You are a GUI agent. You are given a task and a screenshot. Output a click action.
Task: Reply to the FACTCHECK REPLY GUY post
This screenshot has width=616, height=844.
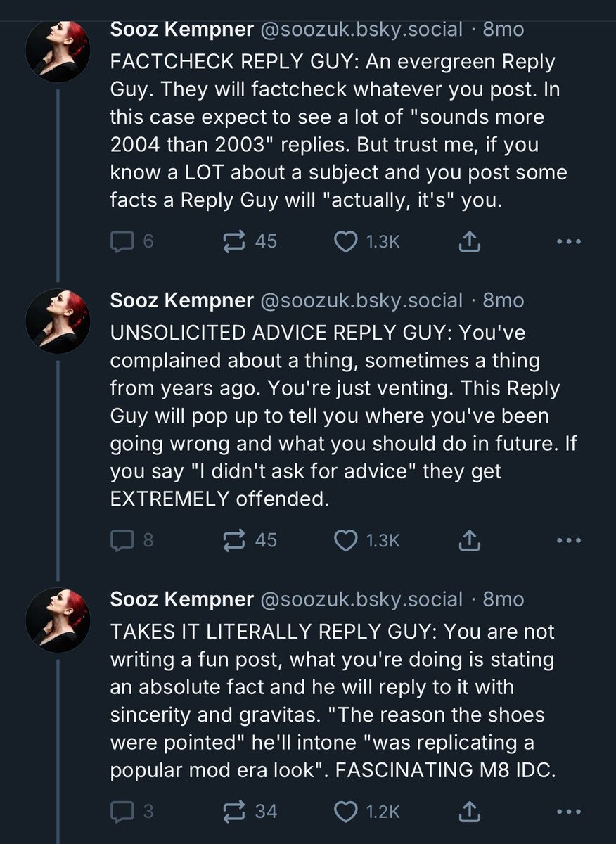[122, 242]
